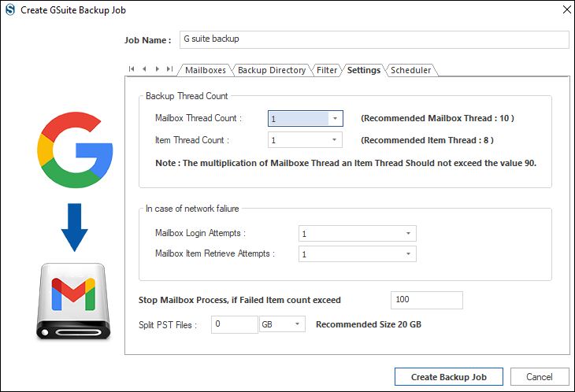Click the app logo in title bar
The height and width of the screenshot is (392, 575).
pos(10,9)
